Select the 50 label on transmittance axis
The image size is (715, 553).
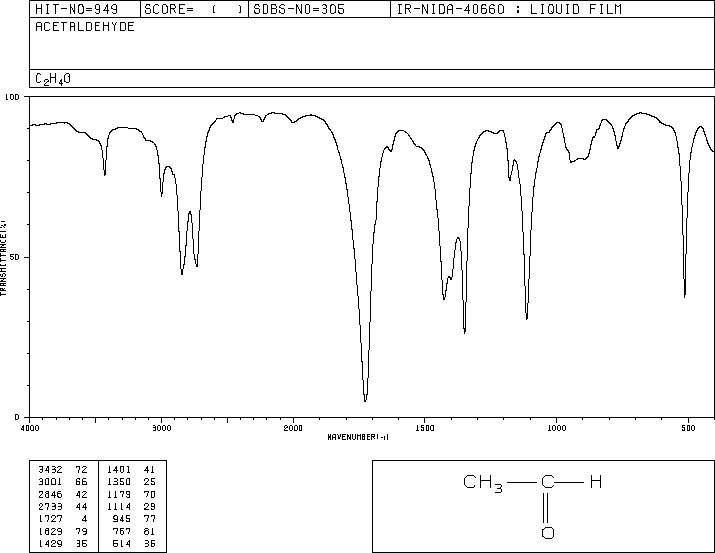pyautogui.click(x=14, y=257)
